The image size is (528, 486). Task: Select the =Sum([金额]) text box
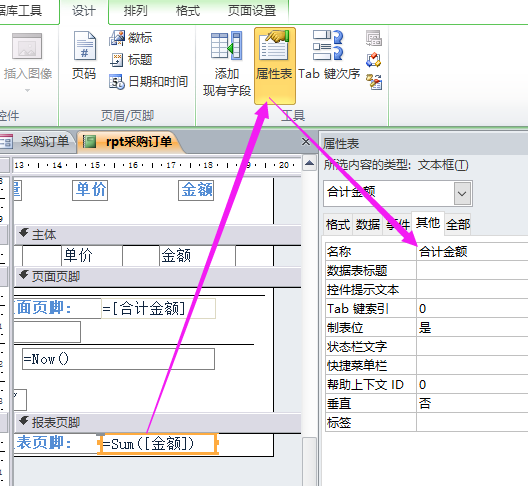pyautogui.click(x=158, y=444)
